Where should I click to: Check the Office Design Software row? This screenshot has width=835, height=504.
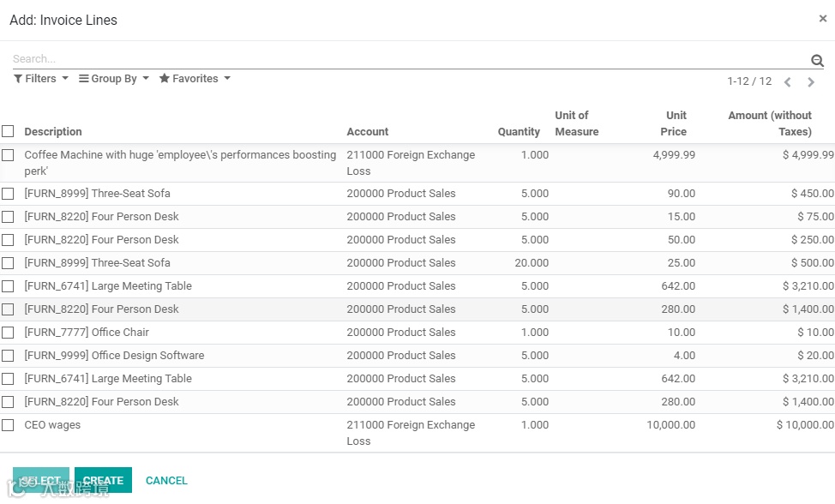(8, 356)
